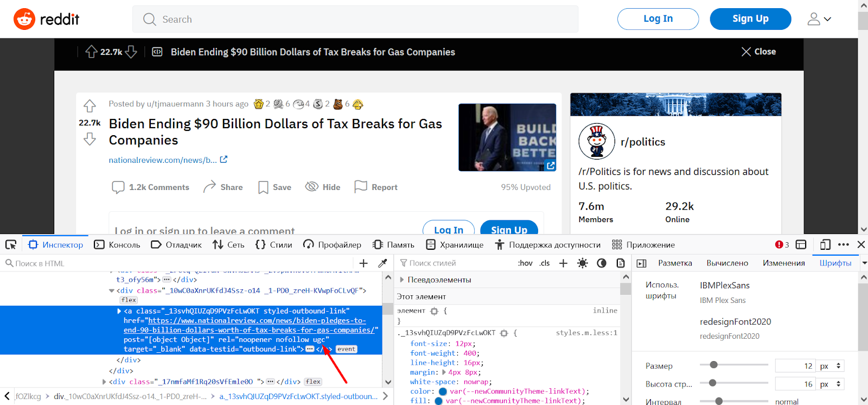Open the Размер px unit dropdown
Screen dimensions: 868x405
click(831, 366)
